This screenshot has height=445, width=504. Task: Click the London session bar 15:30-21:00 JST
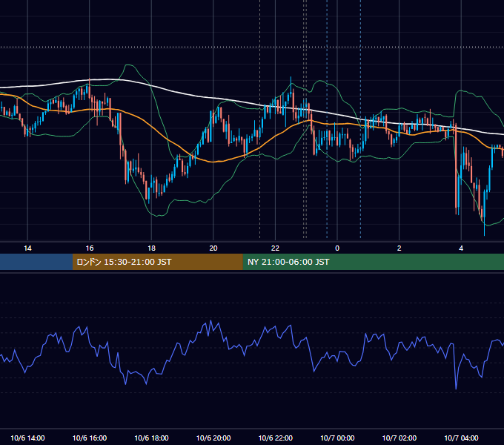(x=157, y=262)
